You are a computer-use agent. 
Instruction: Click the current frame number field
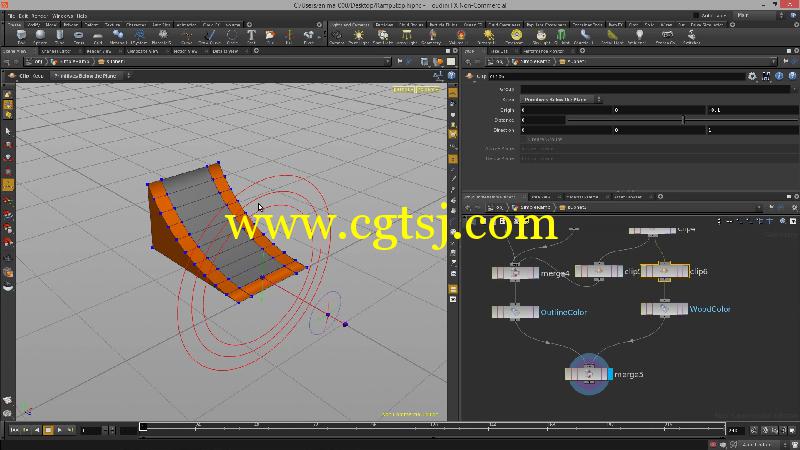pos(91,431)
